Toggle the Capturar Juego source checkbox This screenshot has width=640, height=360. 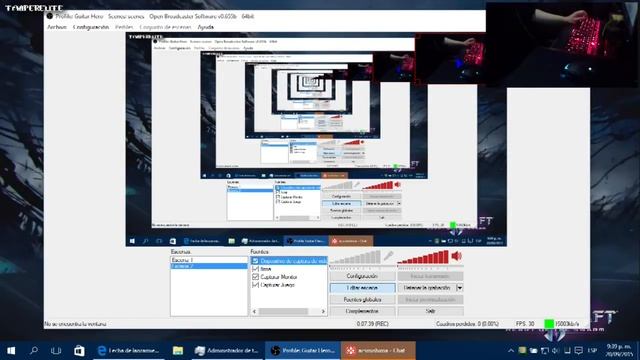(256, 285)
